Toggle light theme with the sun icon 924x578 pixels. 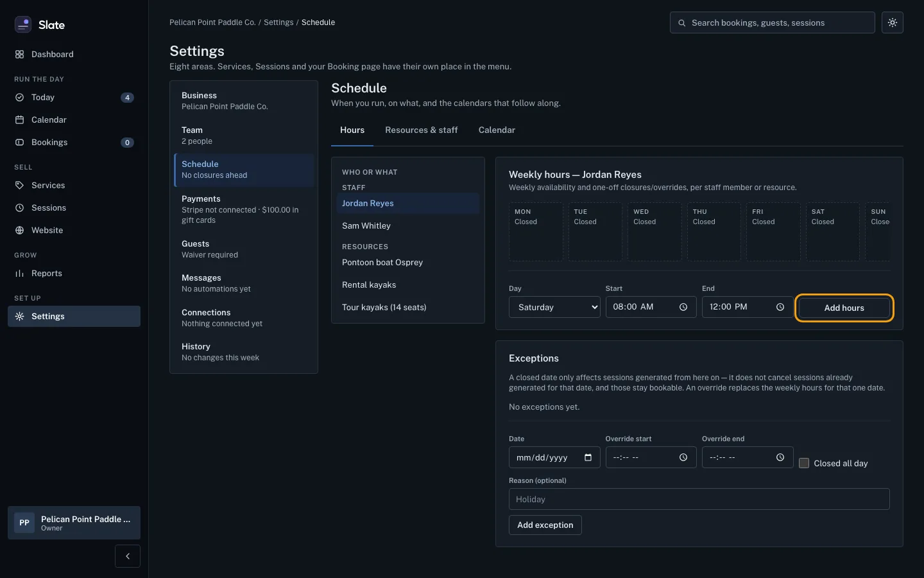pyautogui.click(x=893, y=22)
